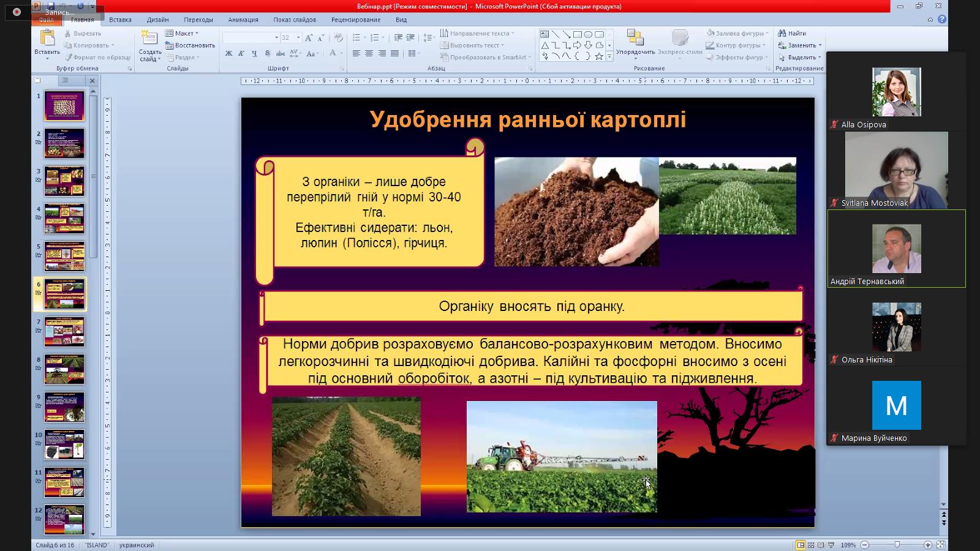Screen dimensions: 980x551
Task: Select Alla Osipova's video tile
Action: point(896,92)
